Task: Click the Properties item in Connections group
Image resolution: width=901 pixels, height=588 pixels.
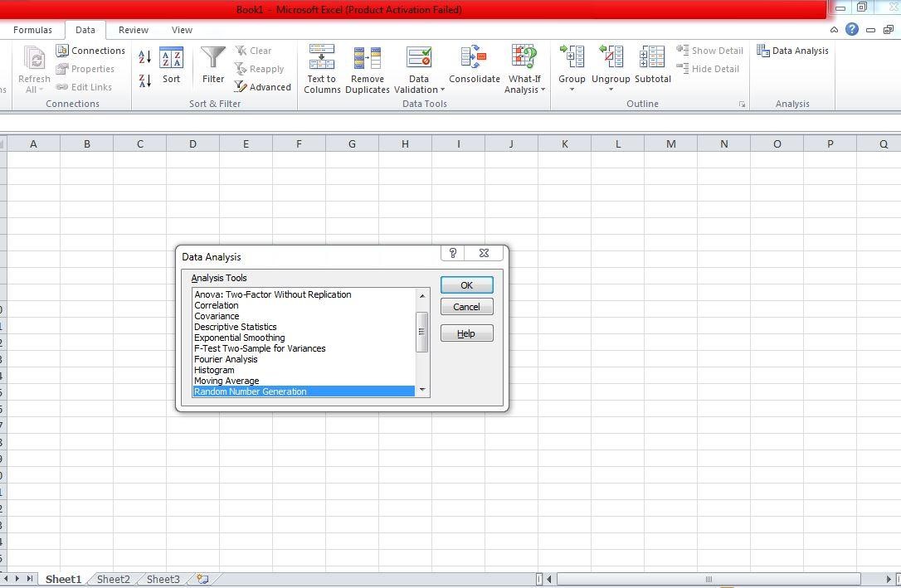Action: point(85,69)
